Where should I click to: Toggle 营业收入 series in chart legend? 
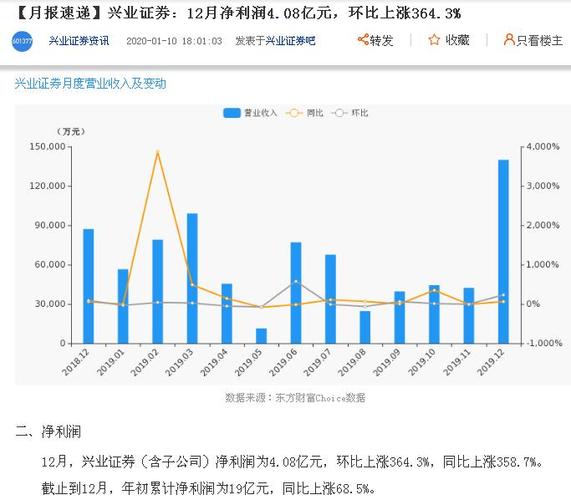coord(232,113)
